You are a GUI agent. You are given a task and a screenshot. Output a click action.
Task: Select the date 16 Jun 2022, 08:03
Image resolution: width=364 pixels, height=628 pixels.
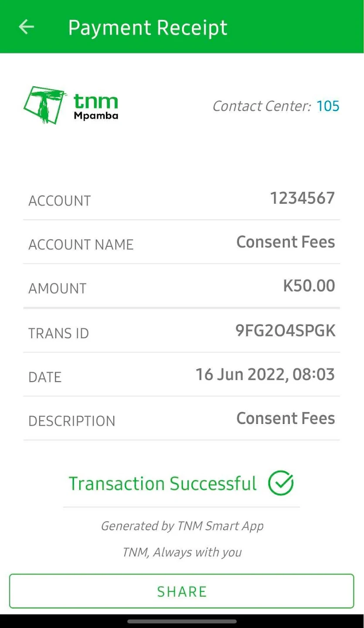pyautogui.click(x=265, y=375)
